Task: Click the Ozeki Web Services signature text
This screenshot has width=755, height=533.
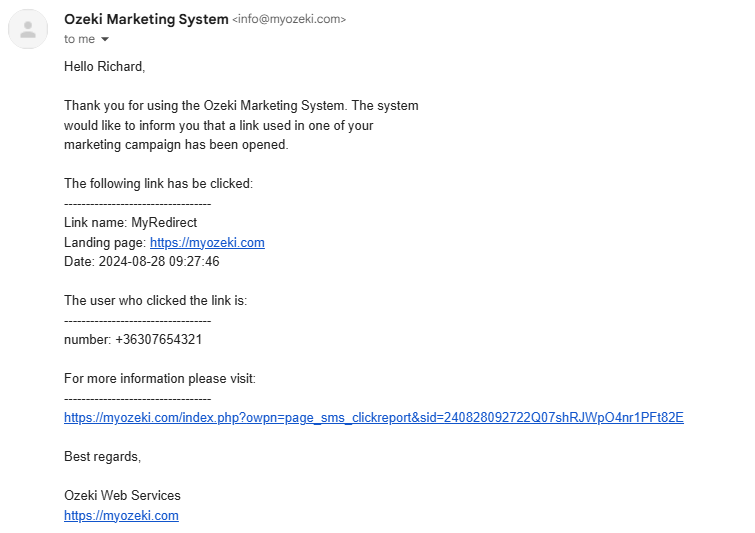Action: pyautogui.click(x=122, y=495)
